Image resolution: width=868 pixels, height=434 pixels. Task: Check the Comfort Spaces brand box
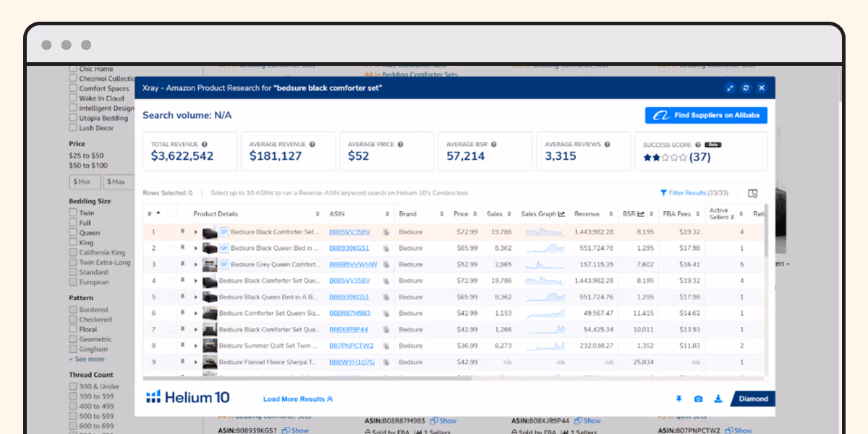tap(73, 88)
